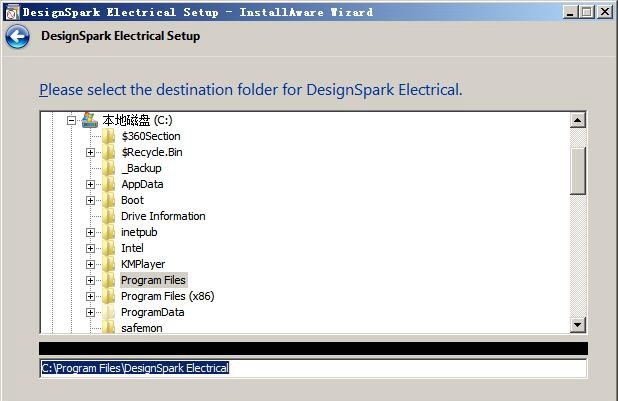The height and width of the screenshot is (401, 618).
Task: Expand the Program Files (x86) node
Action: (90, 297)
